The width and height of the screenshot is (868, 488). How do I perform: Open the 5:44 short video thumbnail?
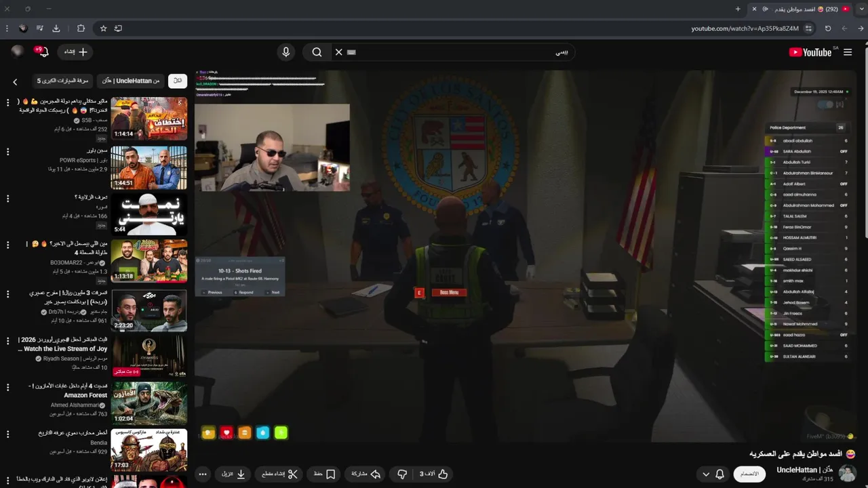click(x=149, y=214)
